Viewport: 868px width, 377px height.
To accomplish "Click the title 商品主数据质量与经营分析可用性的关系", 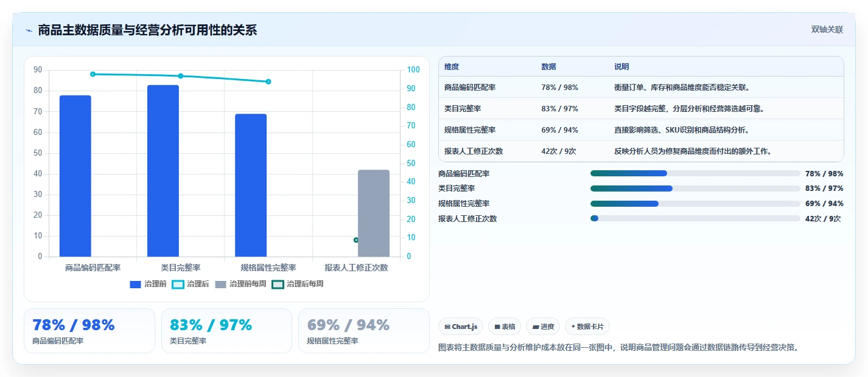I will click(x=147, y=30).
